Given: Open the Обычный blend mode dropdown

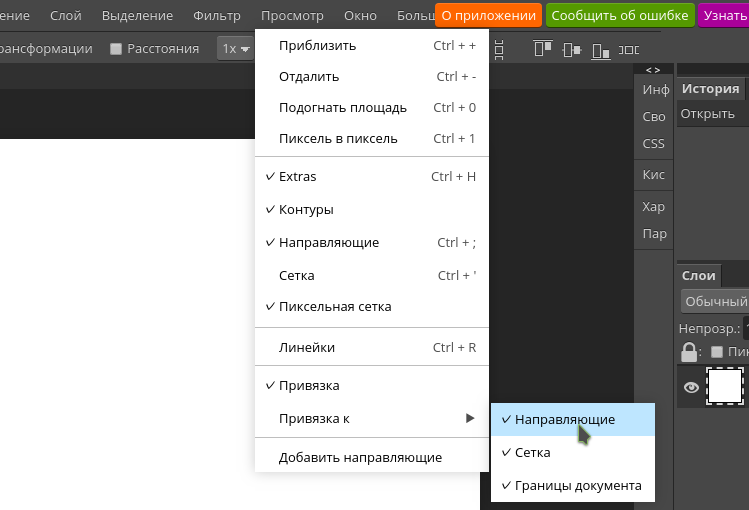Looking at the screenshot, I should [715, 301].
